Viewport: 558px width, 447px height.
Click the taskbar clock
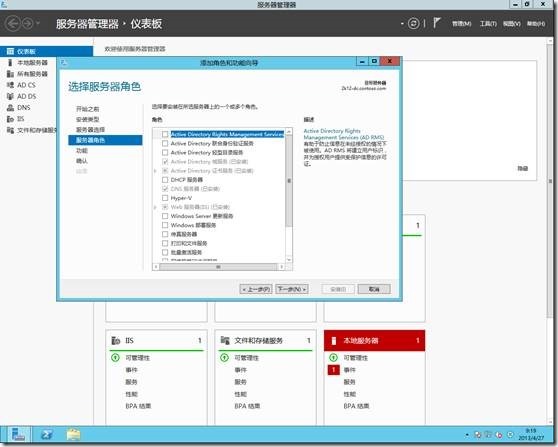(531, 434)
